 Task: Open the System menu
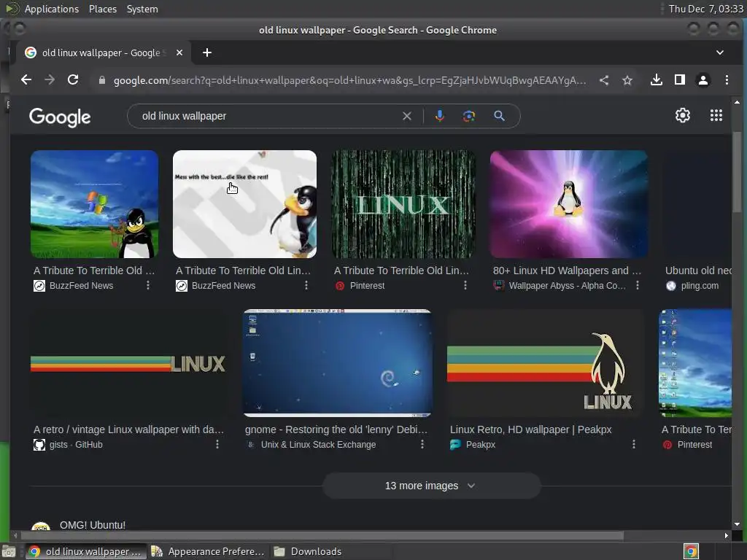click(142, 9)
